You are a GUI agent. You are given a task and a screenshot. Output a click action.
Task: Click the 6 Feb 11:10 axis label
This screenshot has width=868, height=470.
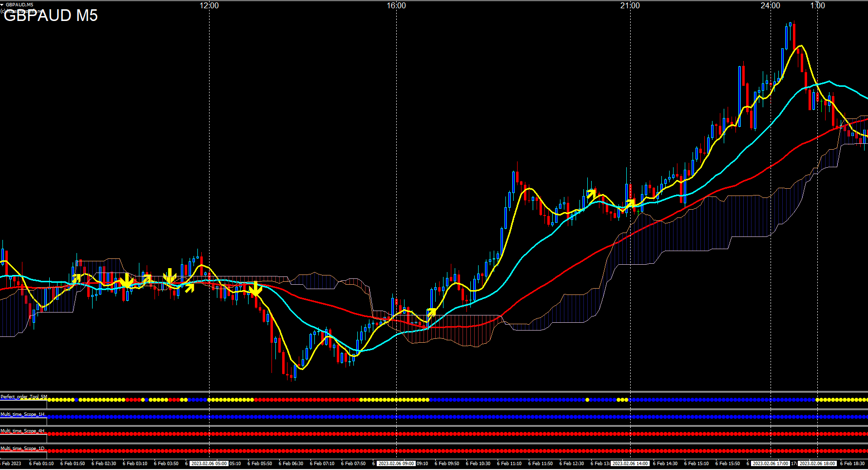pos(509,464)
